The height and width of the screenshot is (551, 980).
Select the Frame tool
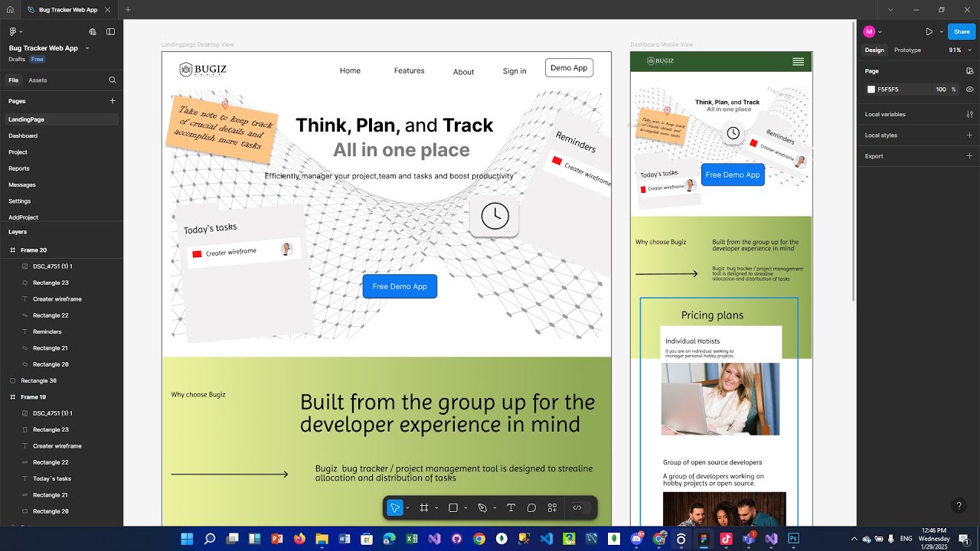click(423, 508)
